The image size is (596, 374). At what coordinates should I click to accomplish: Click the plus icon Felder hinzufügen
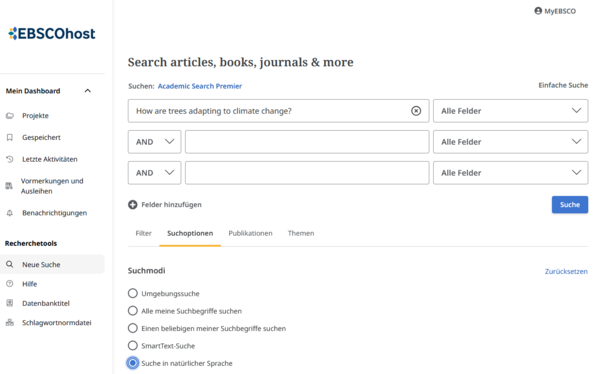pos(133,204)
